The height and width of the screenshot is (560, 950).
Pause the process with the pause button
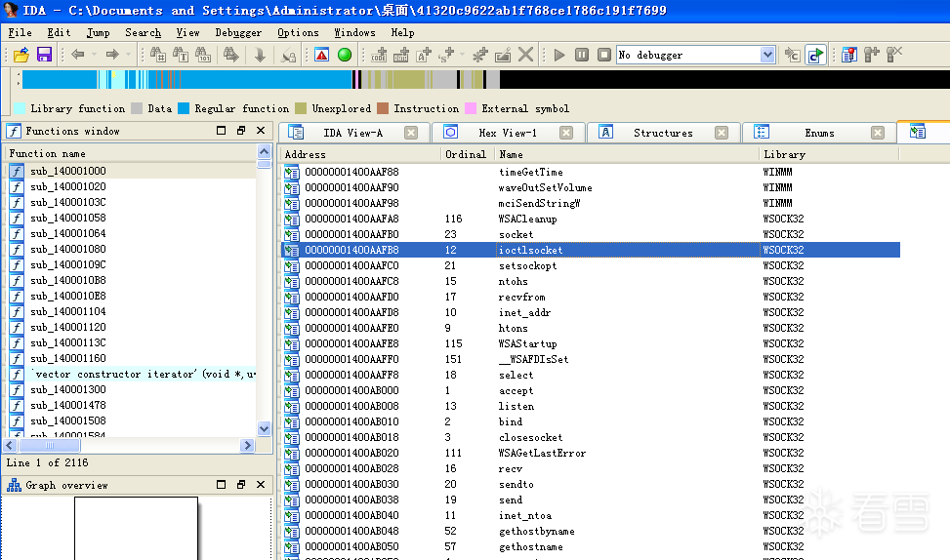(x=582, y=55)
